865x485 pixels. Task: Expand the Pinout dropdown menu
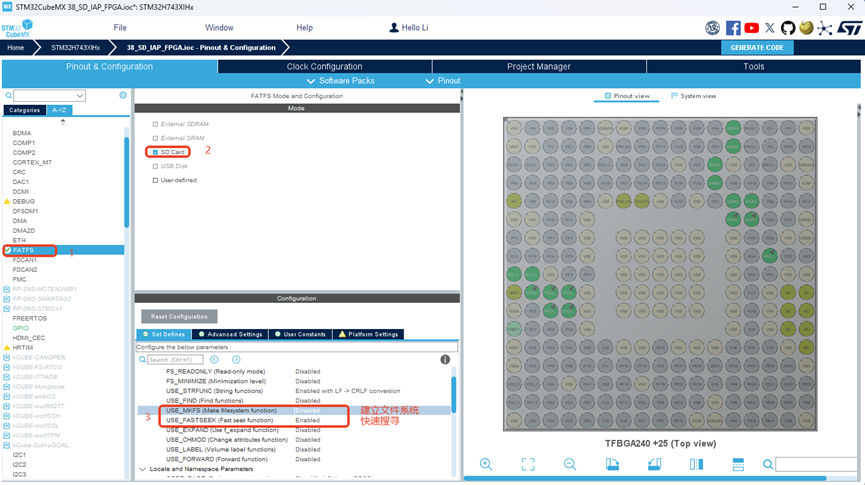442,81
